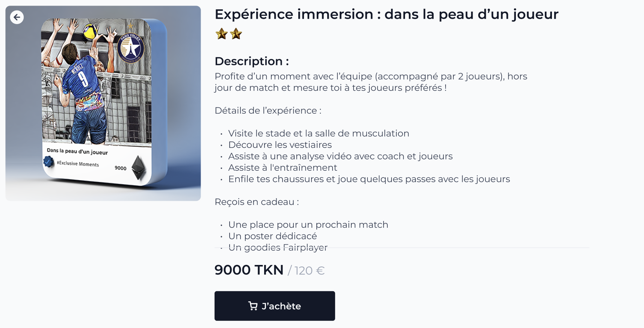Select "Visite le stade et la salle de musculation"
The height and width of the screenshot is (328, 644).
(x=319, y=134)
